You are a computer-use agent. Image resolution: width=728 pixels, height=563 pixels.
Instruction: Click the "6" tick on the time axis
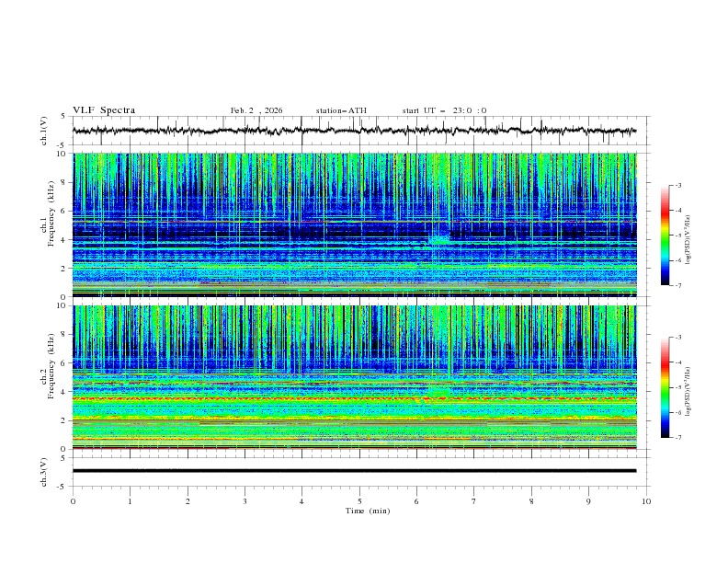point(416,501)
